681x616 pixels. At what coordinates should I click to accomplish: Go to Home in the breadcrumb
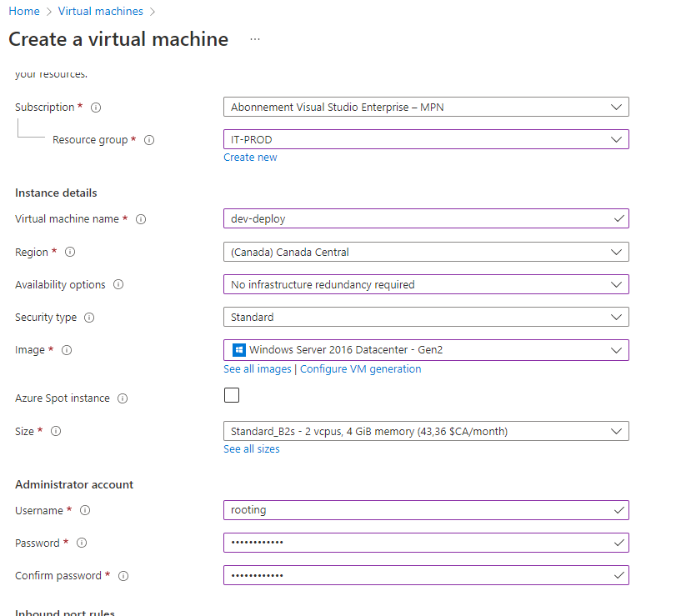click(x=24, y=12)
